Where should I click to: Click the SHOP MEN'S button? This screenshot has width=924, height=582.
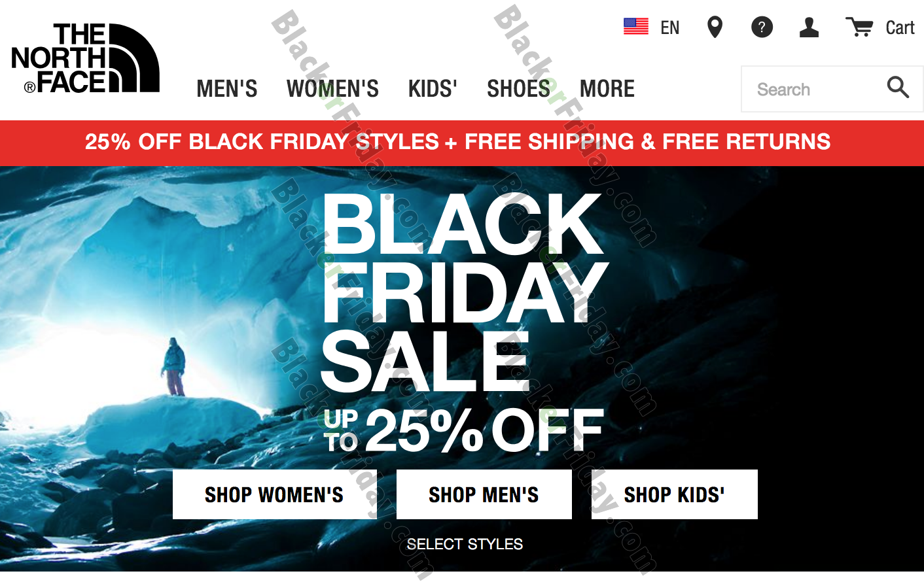484,494
